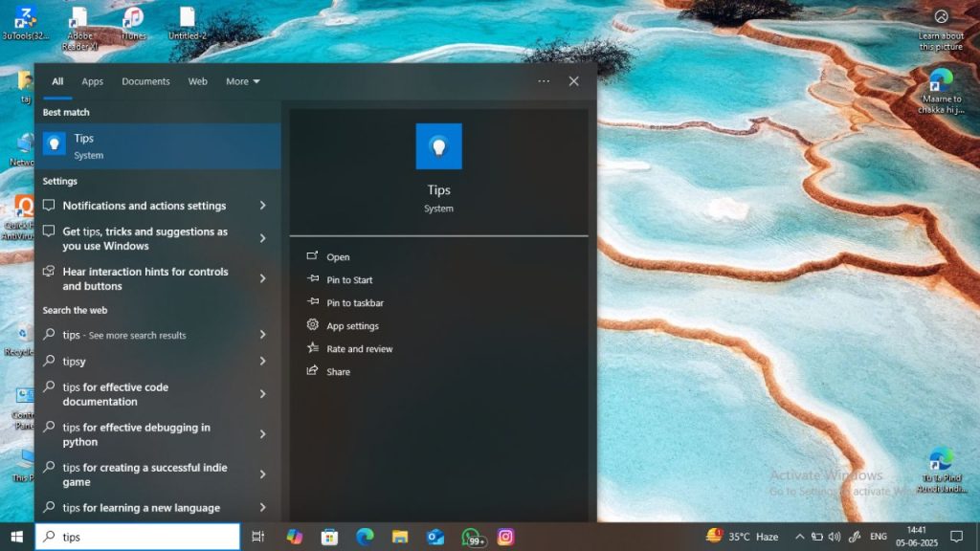Expand arrow for learning a new language
Screen dimensions: 980x551
[x=262, y=508]
